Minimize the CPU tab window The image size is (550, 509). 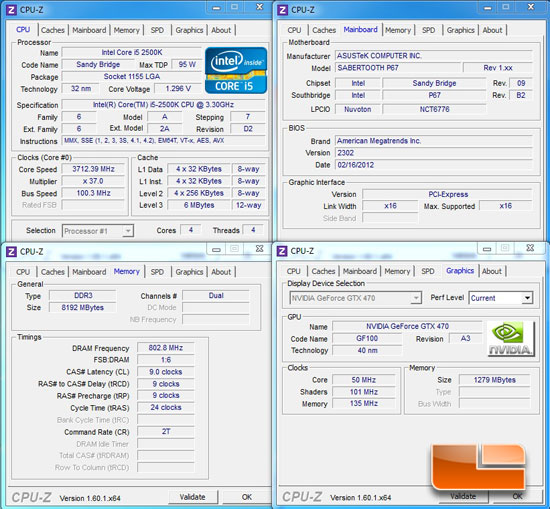click(x=216, y=7)
